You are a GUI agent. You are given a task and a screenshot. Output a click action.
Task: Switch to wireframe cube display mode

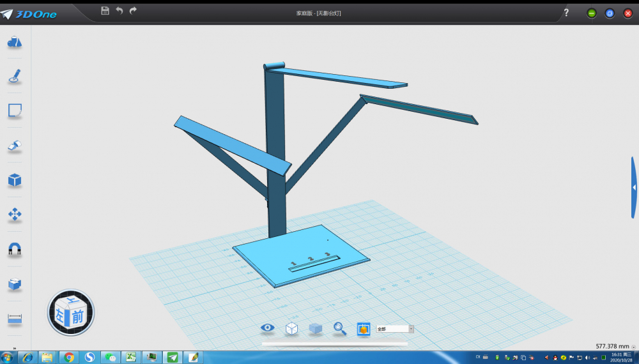pyautogui.click(x=291, y=329)
